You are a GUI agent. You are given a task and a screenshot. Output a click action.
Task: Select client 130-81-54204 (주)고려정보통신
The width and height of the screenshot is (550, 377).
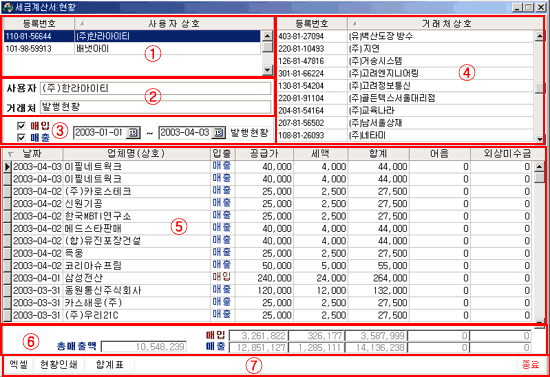pos(405,86)
